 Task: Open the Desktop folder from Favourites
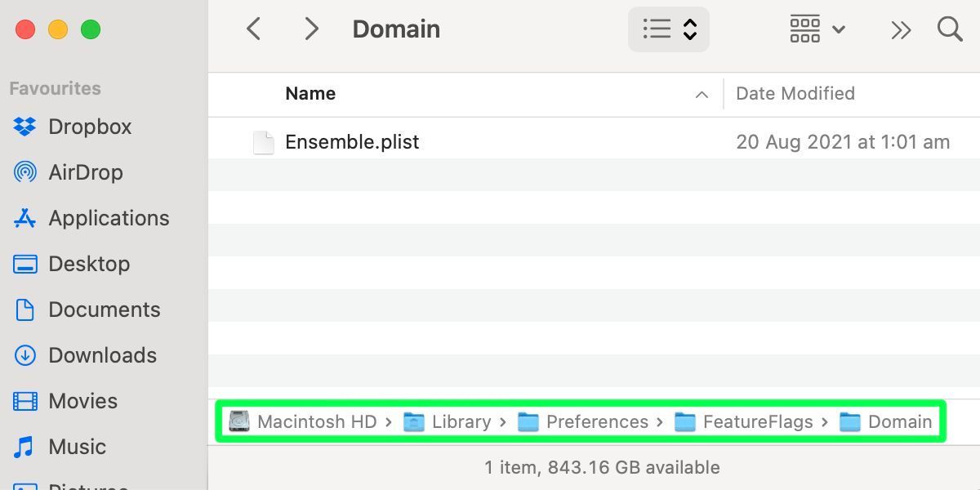(x=89, y=264)
